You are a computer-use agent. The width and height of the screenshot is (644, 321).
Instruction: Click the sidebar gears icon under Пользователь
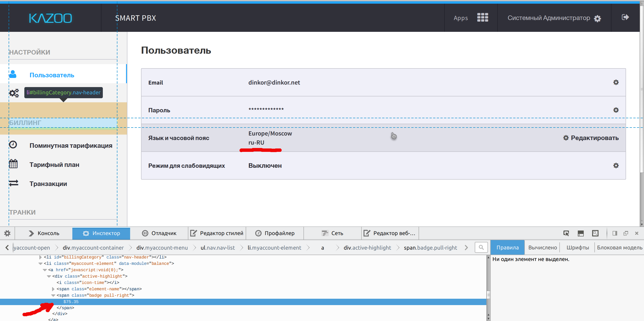coord(14,93)
